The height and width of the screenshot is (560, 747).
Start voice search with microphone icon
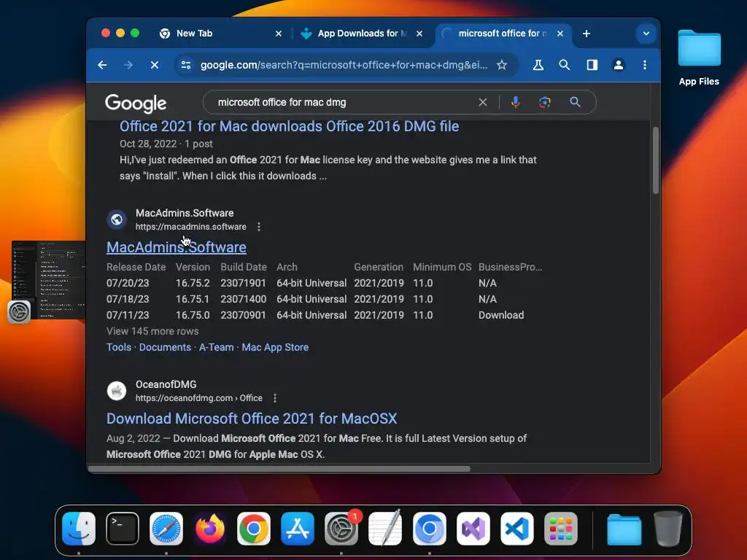pyautogui.click(x=516, y=102)
